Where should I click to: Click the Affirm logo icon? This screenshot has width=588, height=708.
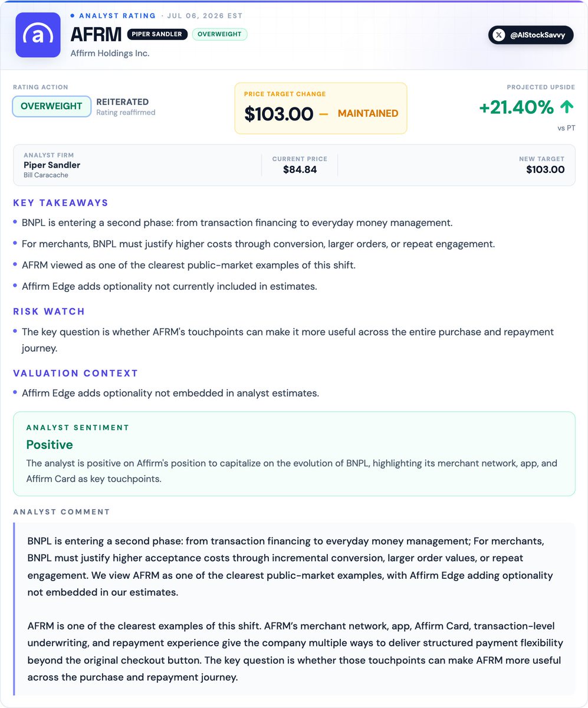[38, 35]
